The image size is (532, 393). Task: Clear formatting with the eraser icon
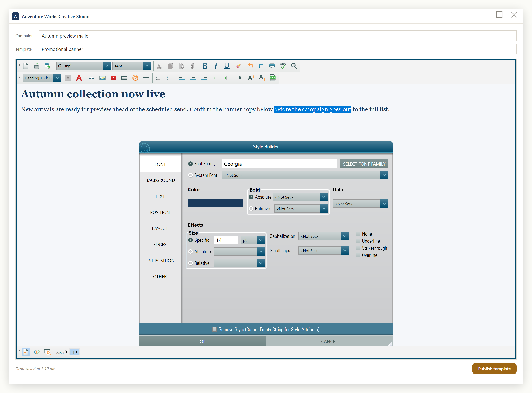239,66
